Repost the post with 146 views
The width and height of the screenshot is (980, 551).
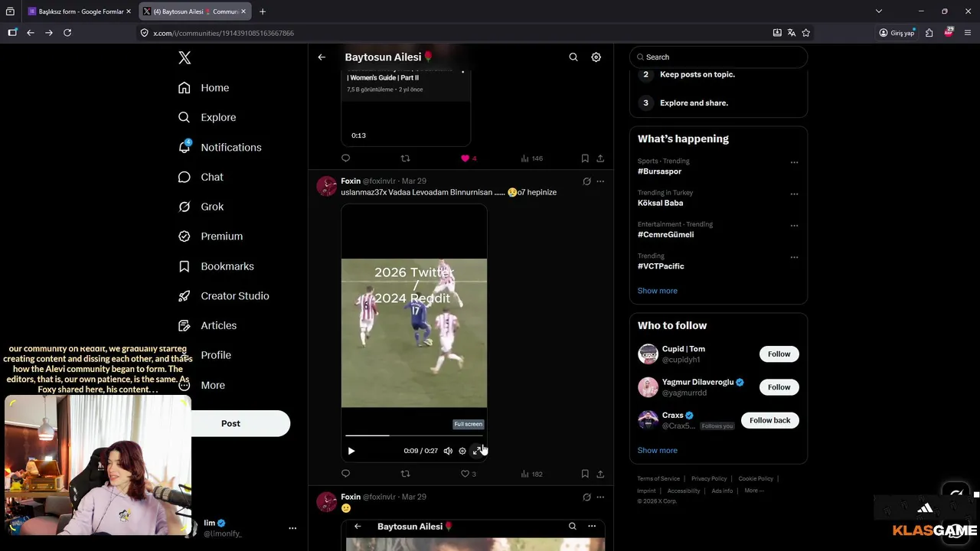tap(406, 158)
